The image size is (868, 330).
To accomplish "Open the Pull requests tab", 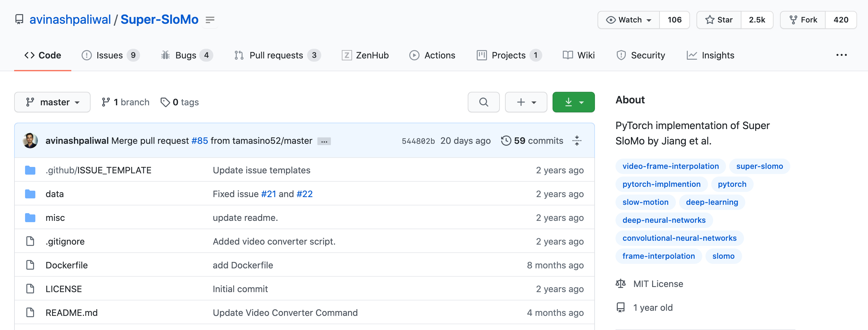I will coord(276,55).
